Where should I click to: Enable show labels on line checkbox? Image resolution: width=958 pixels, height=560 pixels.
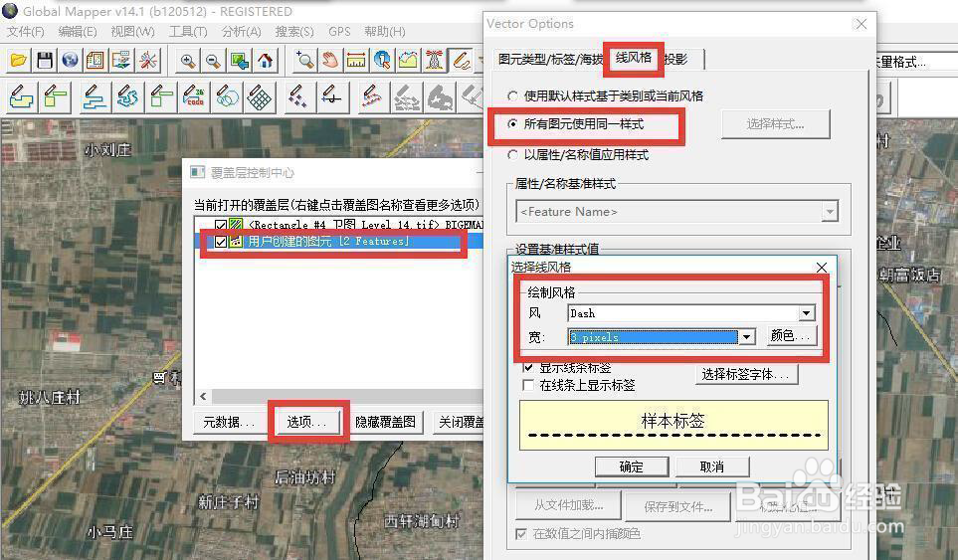click(528, 385)
